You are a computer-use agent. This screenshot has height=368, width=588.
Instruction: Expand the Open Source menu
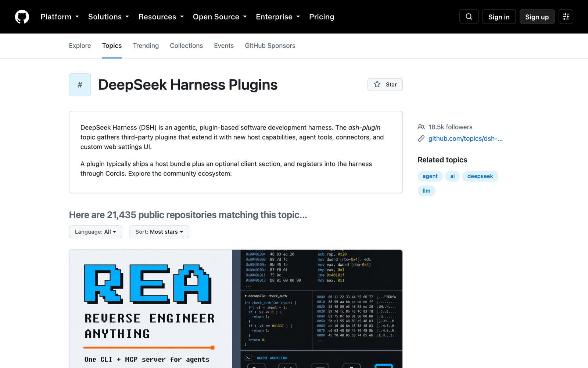[x=220, y=17]
